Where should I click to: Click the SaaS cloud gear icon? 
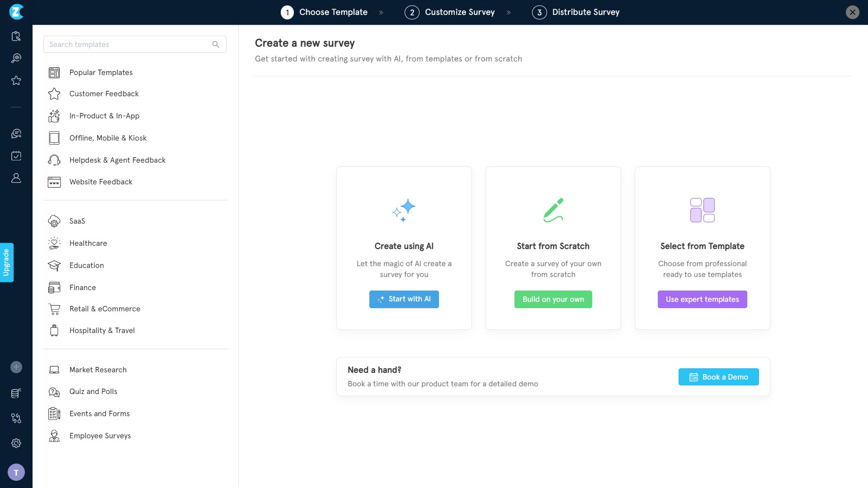pos(54,221)
